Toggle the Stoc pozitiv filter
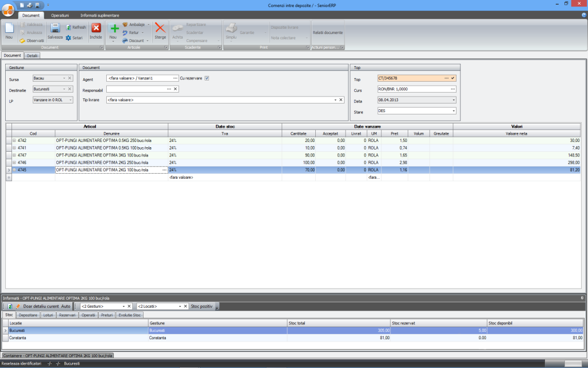Viewport: 588px width, 368px height. click(x=202, y=306)
